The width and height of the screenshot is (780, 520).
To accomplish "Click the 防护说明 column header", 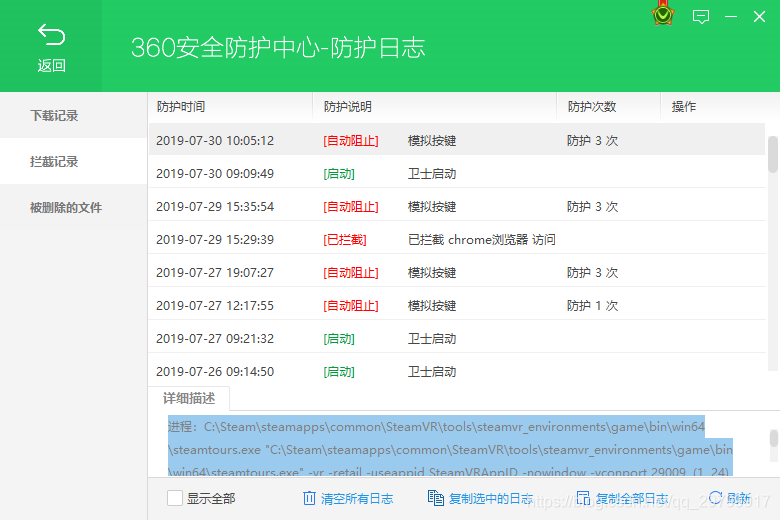I will [434, 106].
